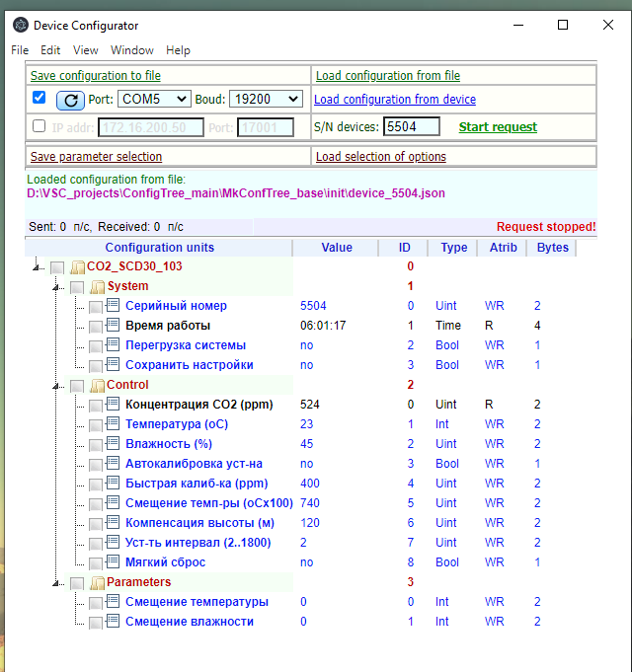
Task: Select the Влажность (%) tree row
Action: coord(169,444)
